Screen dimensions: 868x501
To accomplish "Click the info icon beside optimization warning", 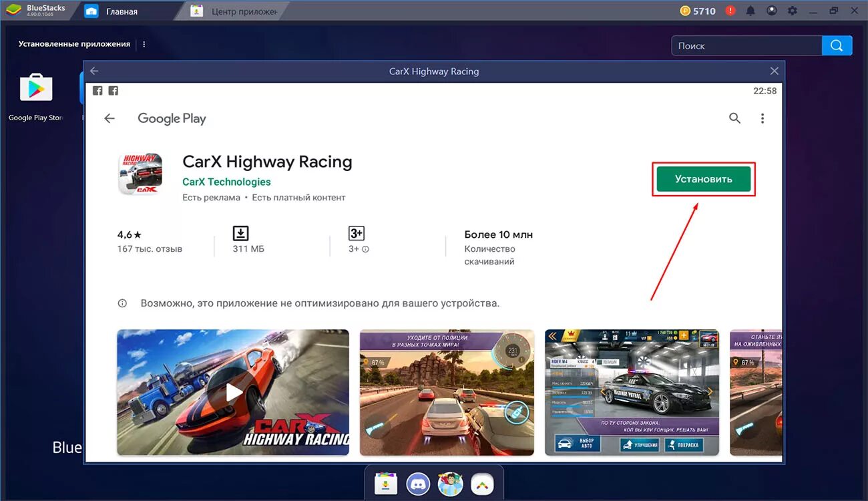I will click(122, 303).
